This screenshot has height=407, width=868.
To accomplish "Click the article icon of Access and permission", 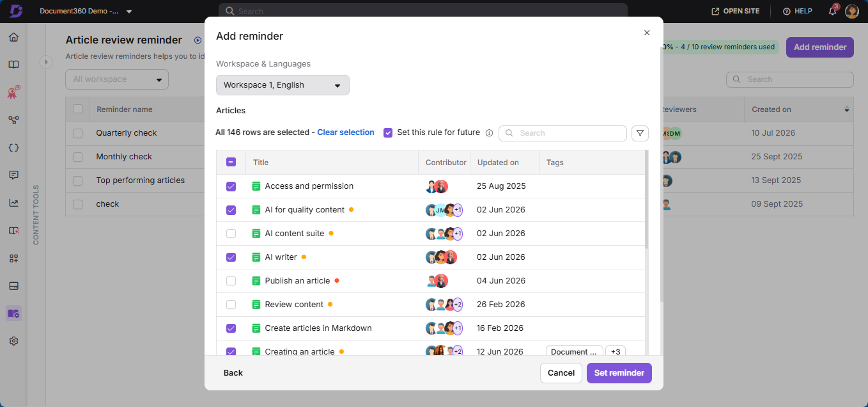I will point(256,186).
